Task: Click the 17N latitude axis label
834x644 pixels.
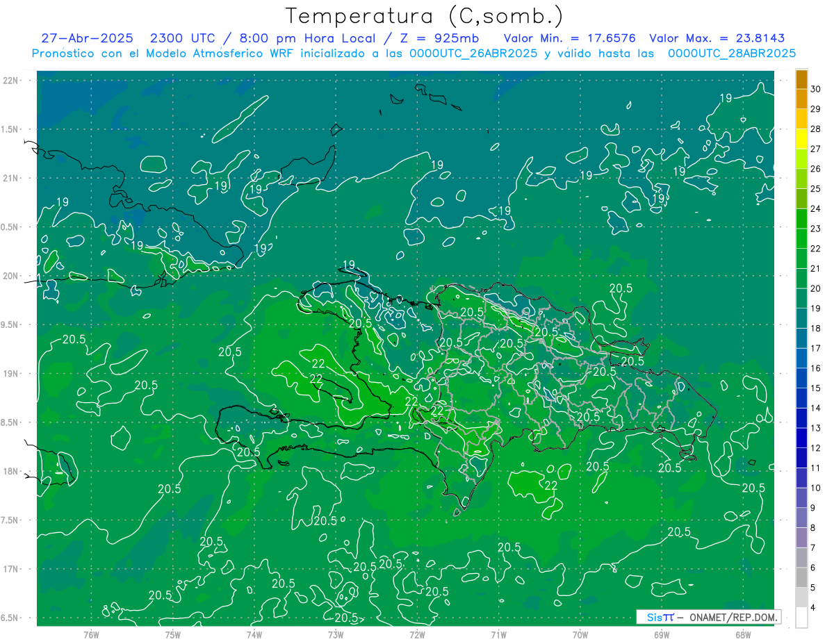Action: 11,569
